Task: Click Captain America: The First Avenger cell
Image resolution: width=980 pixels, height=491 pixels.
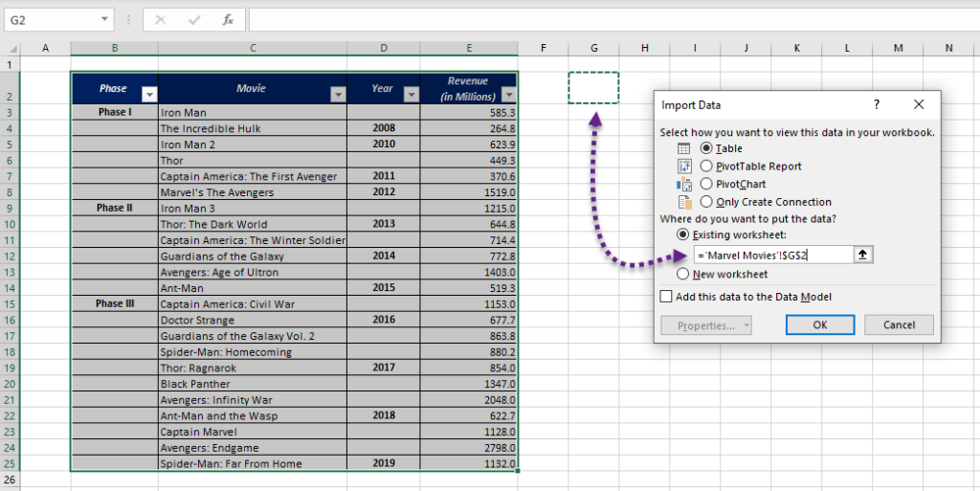Action: click(x=253, y=176)
